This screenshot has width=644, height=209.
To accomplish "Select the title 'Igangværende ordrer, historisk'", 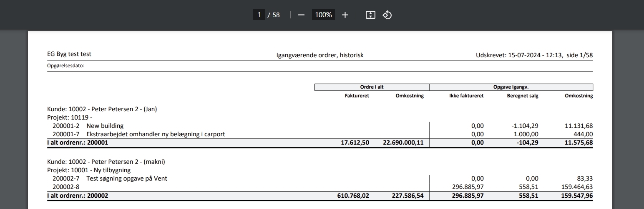I will click(x=320, y=55).
